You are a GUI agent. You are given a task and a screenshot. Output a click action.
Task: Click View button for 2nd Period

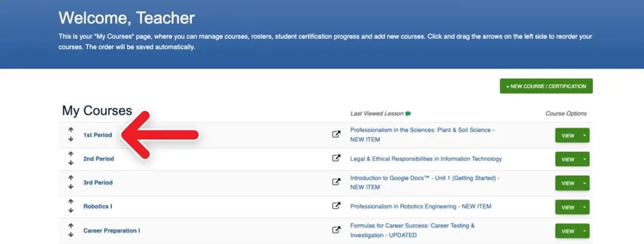coord(567,160)
